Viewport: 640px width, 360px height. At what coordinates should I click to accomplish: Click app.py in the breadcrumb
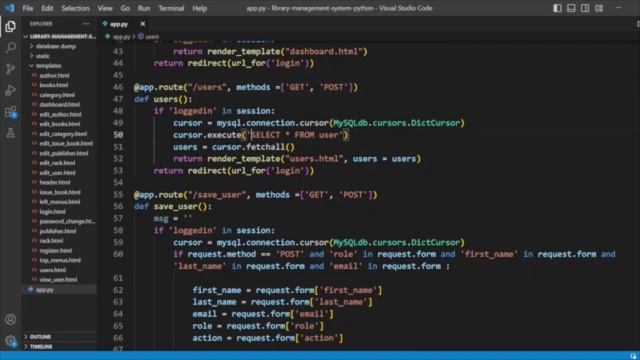point(121,37)
